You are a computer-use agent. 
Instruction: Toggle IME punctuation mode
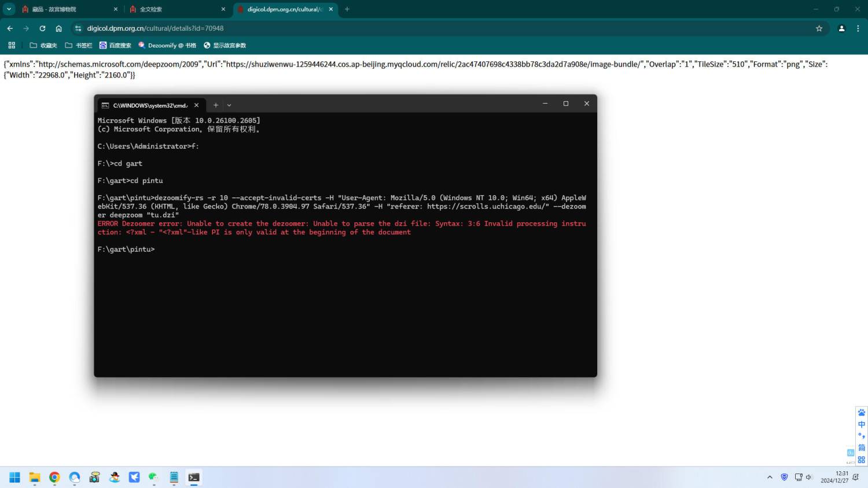pyautogui.click(x=861, y=436)
